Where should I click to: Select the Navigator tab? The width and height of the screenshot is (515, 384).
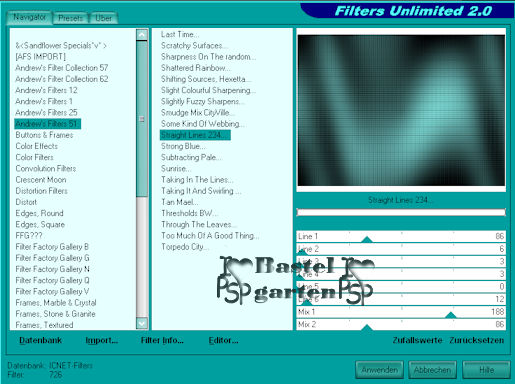coord(29,17)
